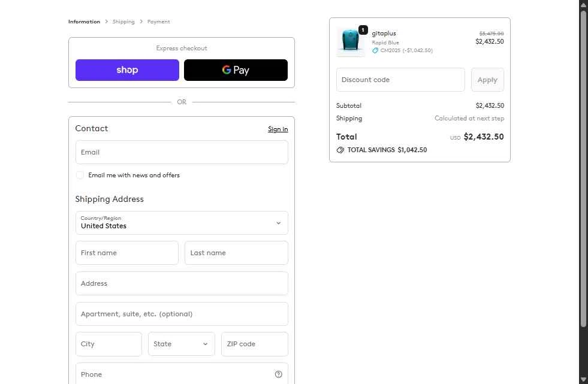Click the page vertical scrollbar

click(x=583, y=170)
